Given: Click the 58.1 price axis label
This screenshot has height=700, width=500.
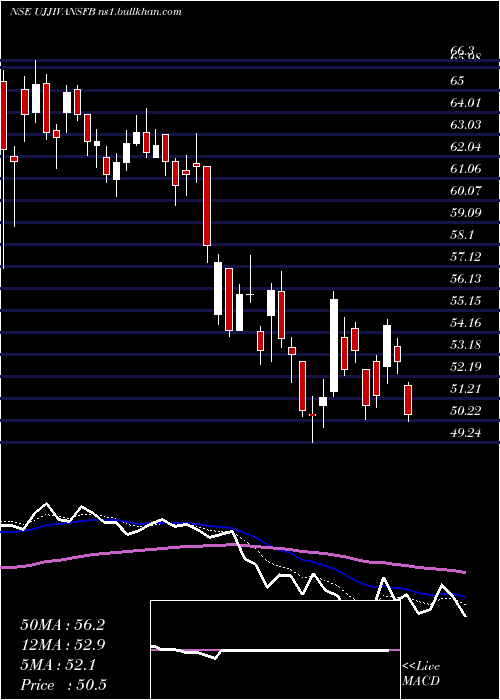Looking at the screenshot, I should point(462,234).
